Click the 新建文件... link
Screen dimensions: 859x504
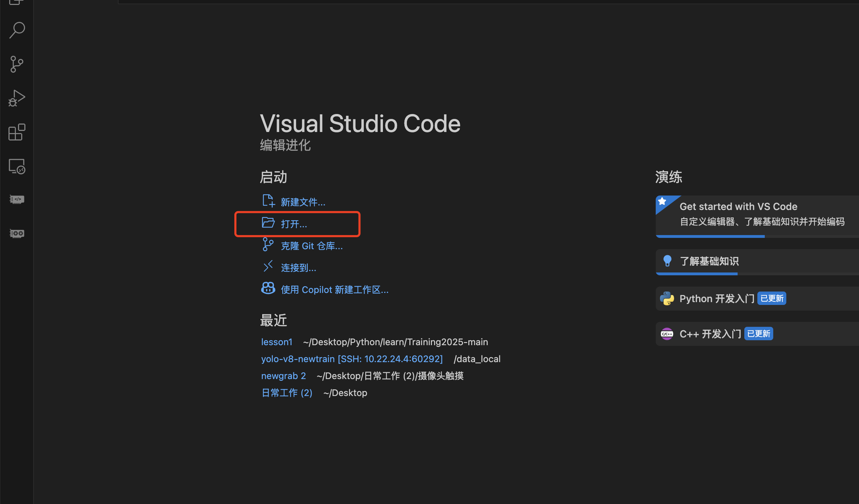point(302,202)
